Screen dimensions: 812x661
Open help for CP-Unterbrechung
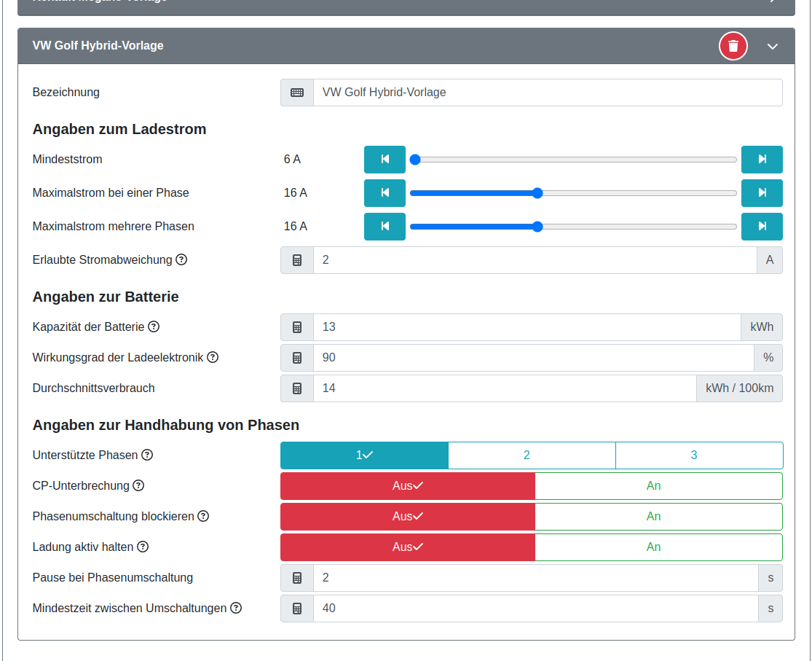(x=138, y=485)
